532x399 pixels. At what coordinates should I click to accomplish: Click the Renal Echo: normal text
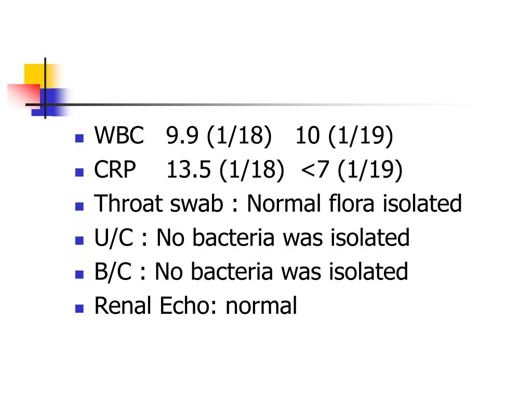click(x=195, y=305)
